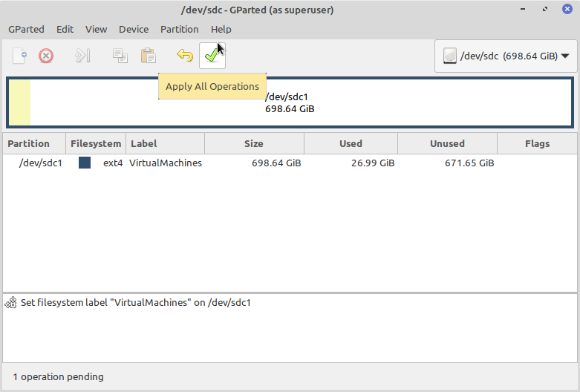Select /dev/sdc1 in the disk graphic
Viewport: 580px width, 392px height.
(371, 102)
